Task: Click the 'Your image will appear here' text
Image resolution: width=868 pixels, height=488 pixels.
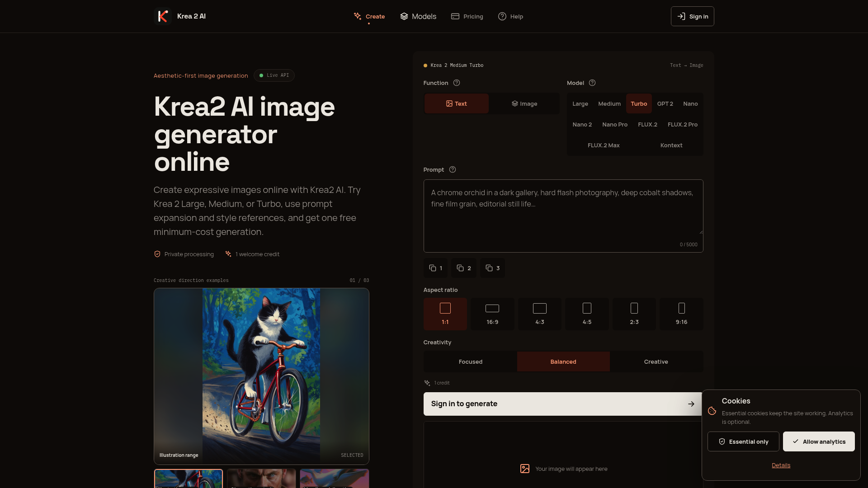Action: tap(571, 469)
